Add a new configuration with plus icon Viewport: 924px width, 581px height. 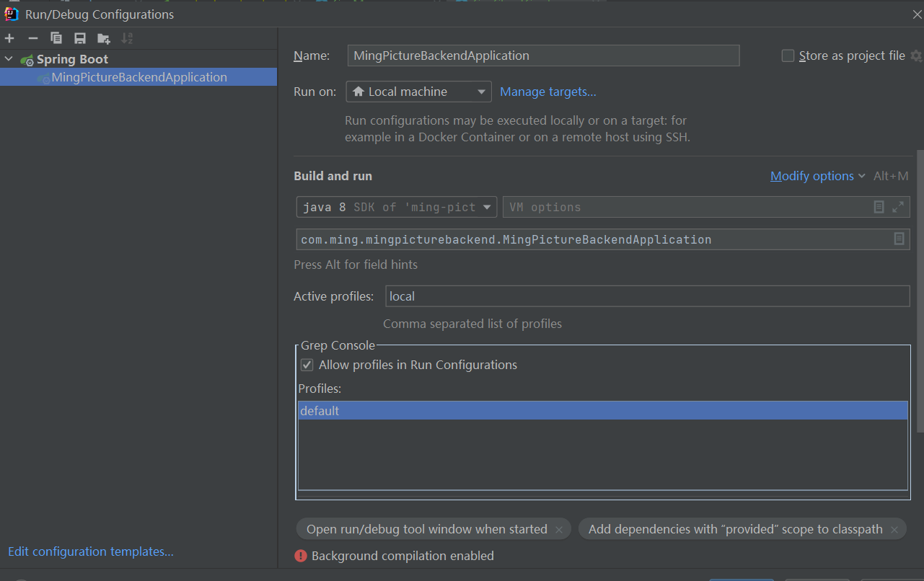(x=9, y=38)
